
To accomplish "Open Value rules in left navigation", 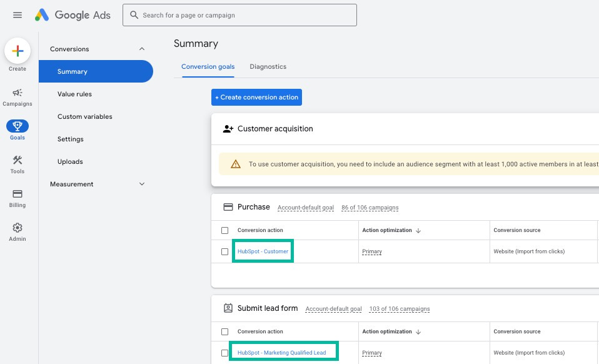I will [x=74, y=94].
